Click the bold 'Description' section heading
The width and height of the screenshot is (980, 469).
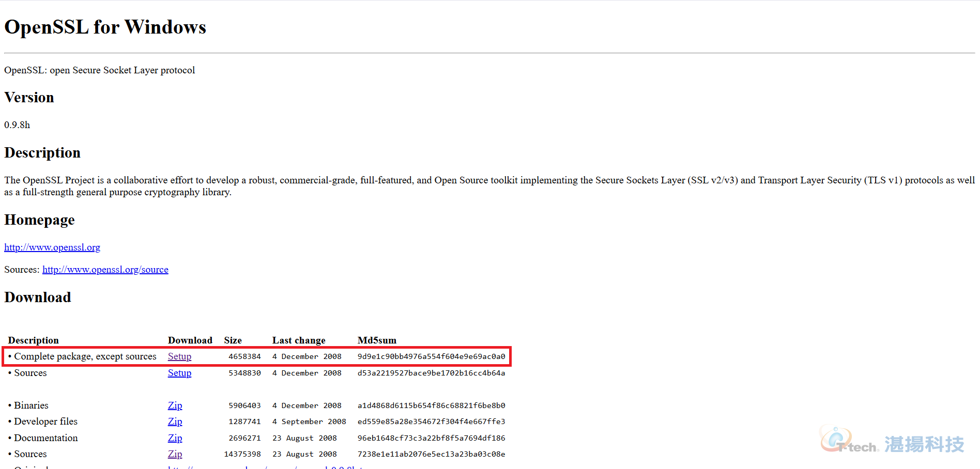[x=42, y=153]
